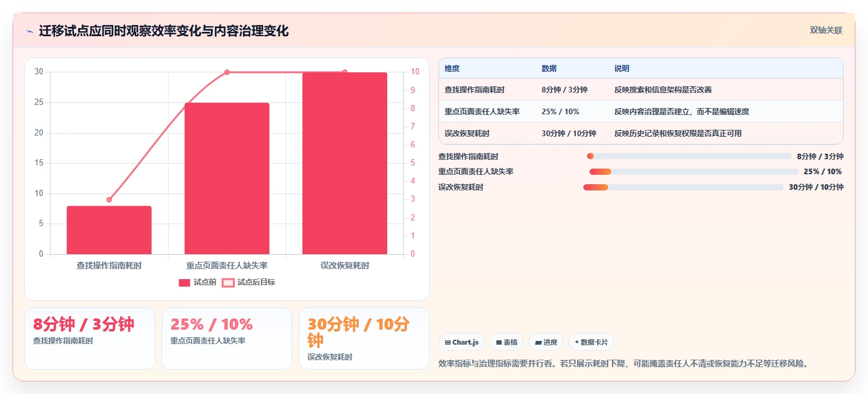Click the 双轴关联 label in header
The width and height of the screenshot is (868, 394).
[826, 31]
